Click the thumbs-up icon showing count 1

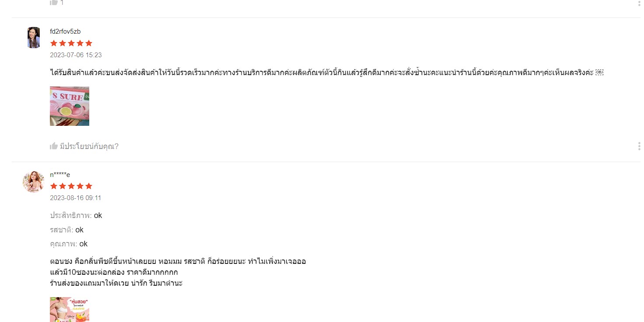click(x=54, y=2)
